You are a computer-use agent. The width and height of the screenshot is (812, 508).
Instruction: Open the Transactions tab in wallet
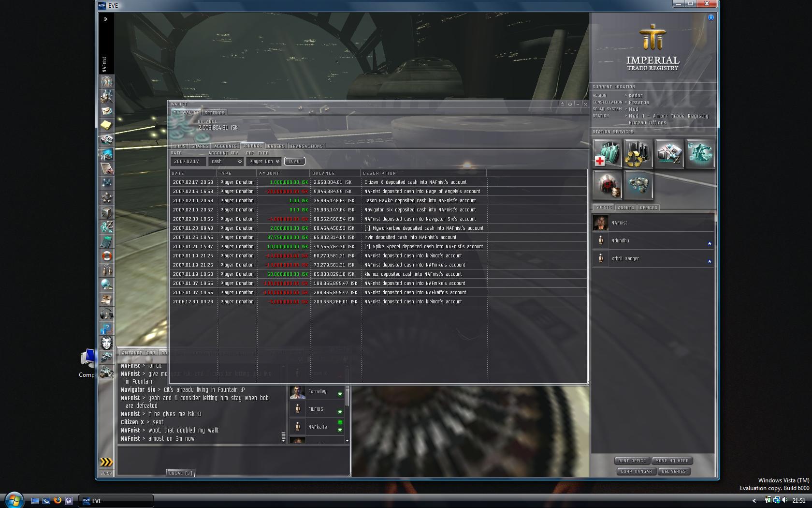[x=306, y=146]
